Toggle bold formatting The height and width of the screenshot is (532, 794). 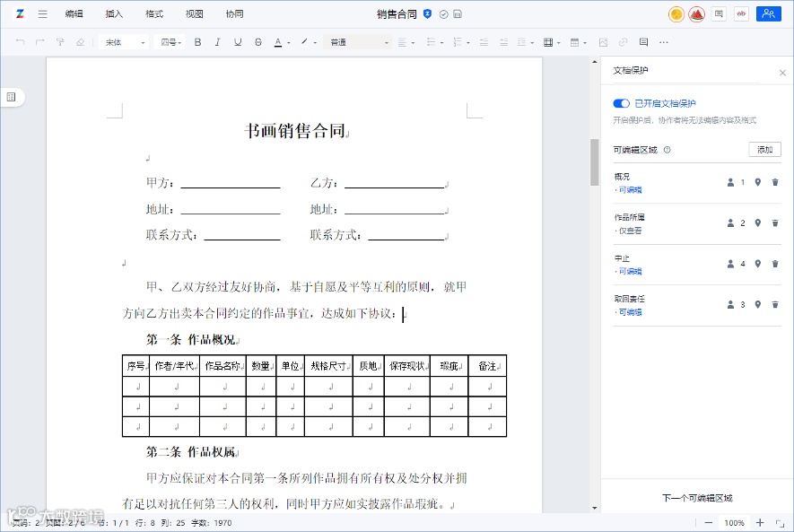[x=197, y=42]
